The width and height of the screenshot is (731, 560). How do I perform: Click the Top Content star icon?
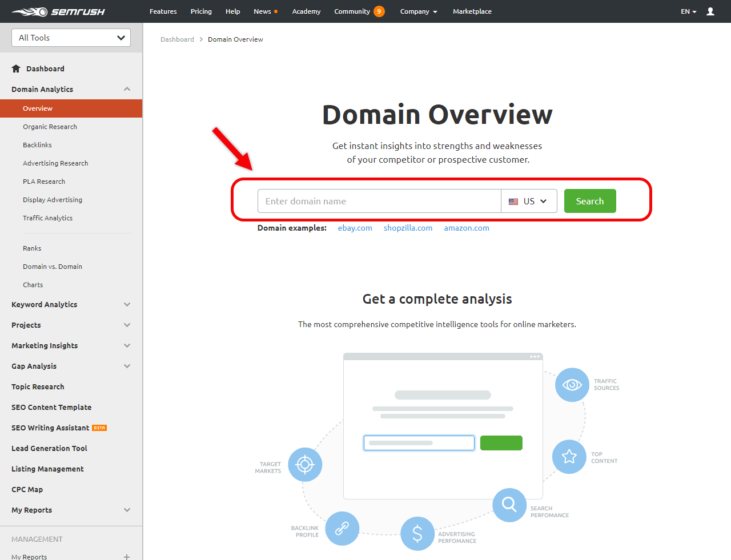pos(569,457)
